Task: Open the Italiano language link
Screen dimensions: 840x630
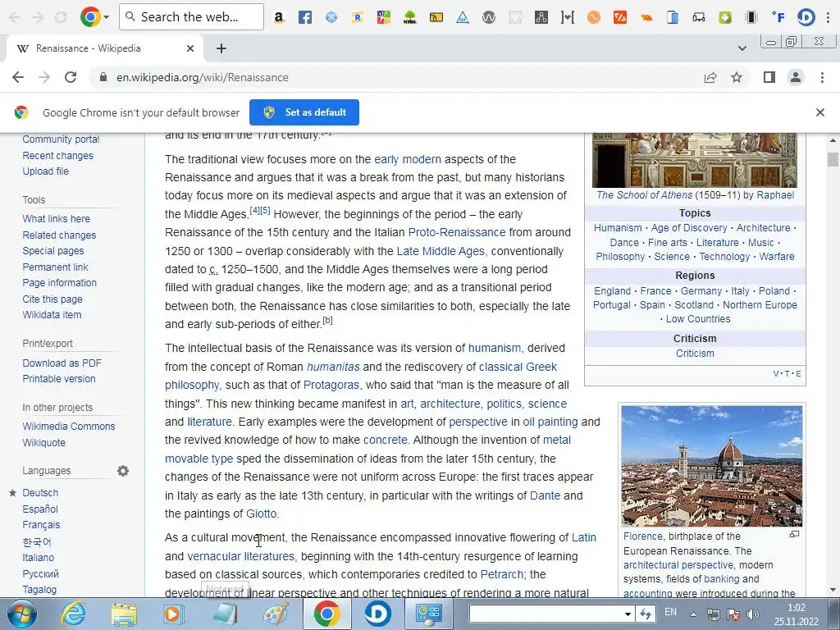Action: point(38,557)
